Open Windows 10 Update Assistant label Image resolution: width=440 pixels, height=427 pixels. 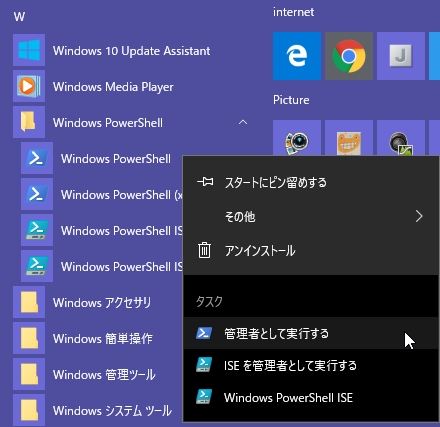coord(131,51)
